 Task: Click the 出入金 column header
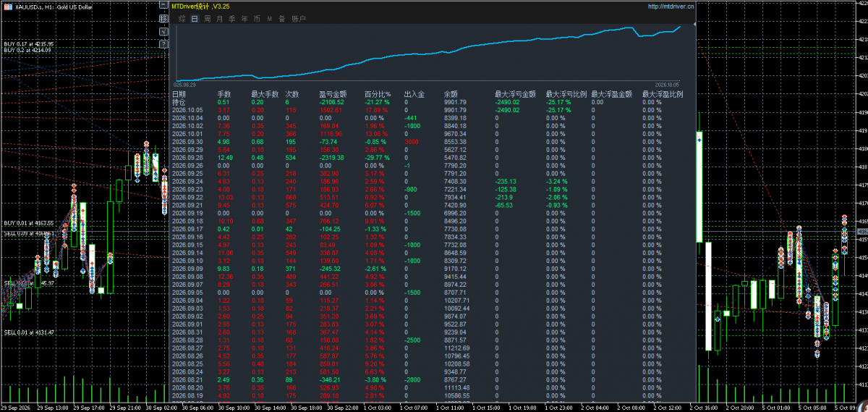[414, 94]
